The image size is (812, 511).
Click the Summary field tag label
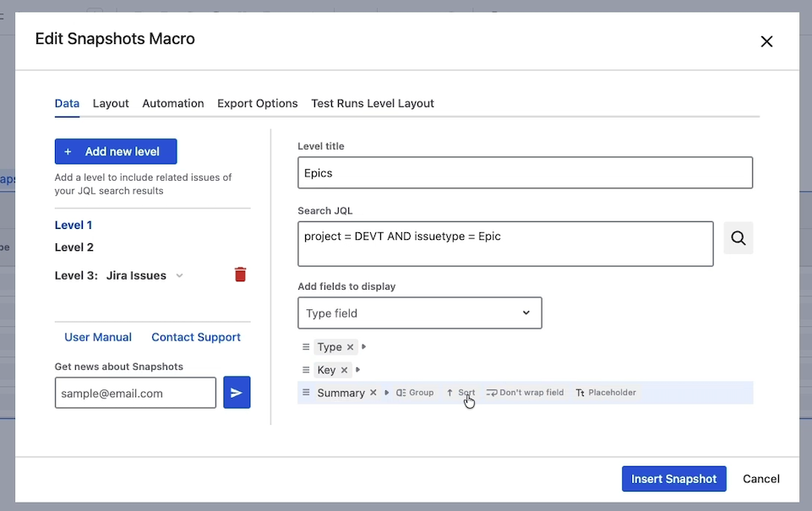341,393
